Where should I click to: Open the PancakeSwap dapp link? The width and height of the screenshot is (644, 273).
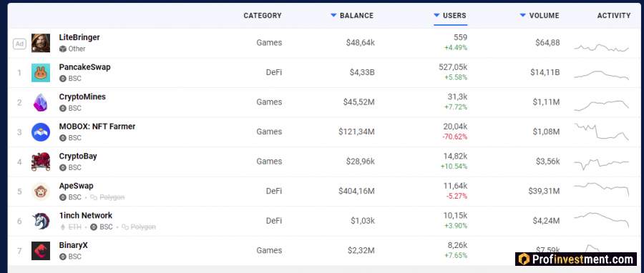84,66
